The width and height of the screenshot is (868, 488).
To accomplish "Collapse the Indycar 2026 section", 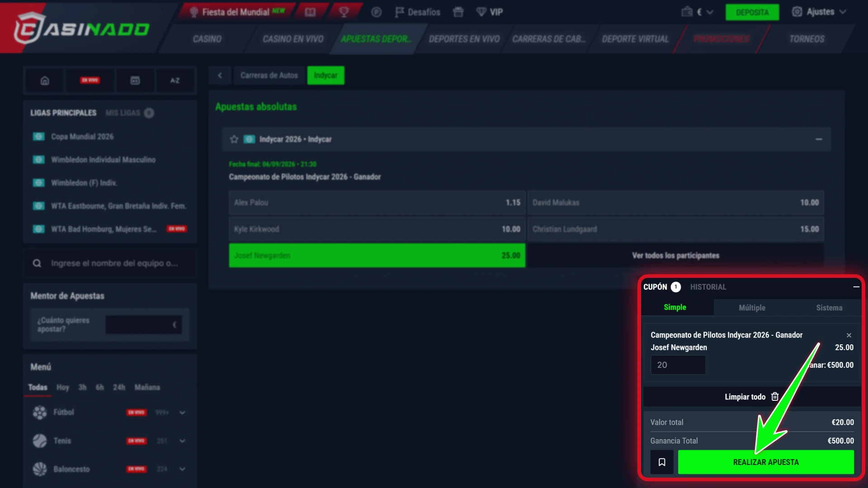I will tap(819, 139).
